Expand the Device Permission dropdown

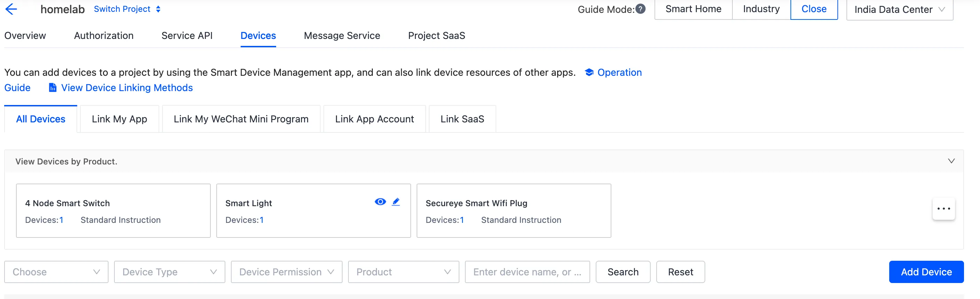tap(286, 272)
